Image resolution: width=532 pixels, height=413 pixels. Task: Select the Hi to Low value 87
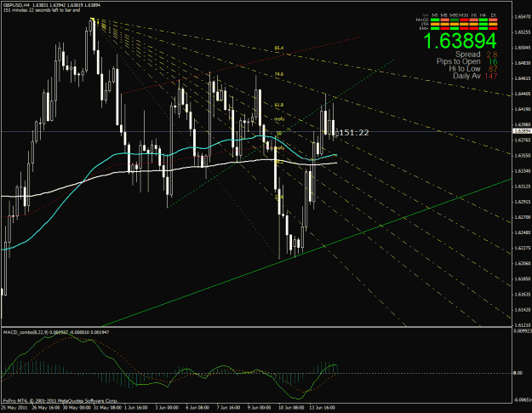(493, 69)
